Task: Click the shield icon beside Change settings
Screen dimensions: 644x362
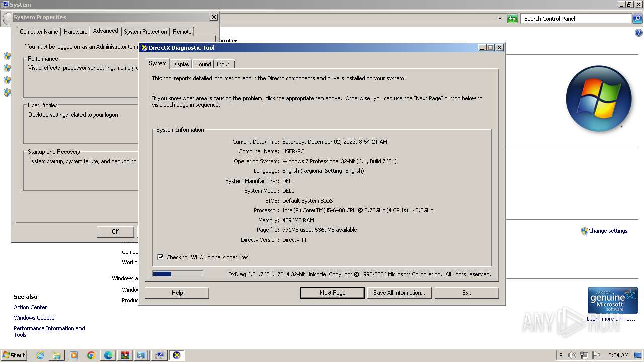Action: click(x=584, y=231)
